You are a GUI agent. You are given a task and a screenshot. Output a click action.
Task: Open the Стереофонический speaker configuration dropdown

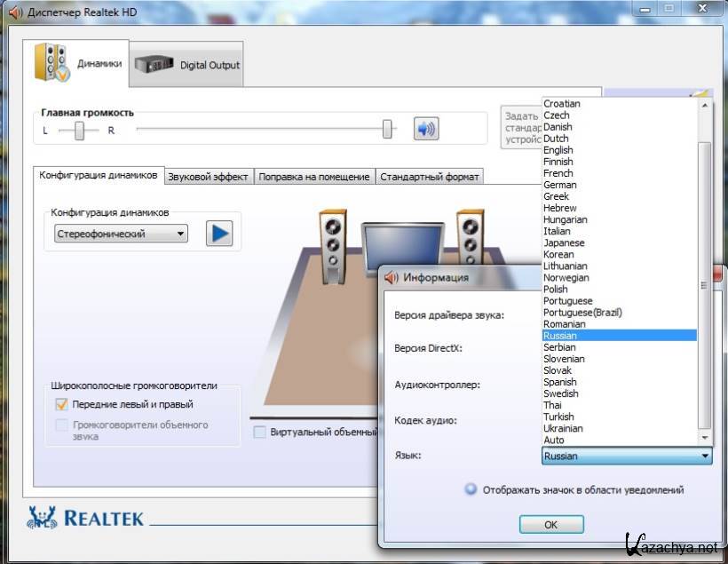[x=121, y=234]
